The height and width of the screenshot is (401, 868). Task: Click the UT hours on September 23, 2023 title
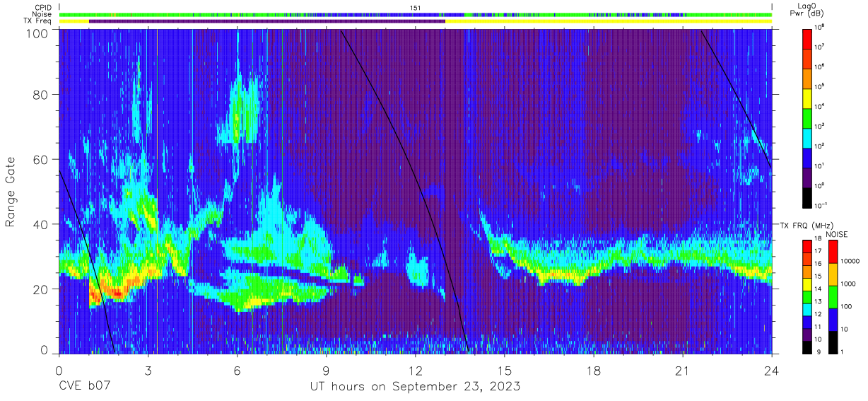tap(415, 387)
